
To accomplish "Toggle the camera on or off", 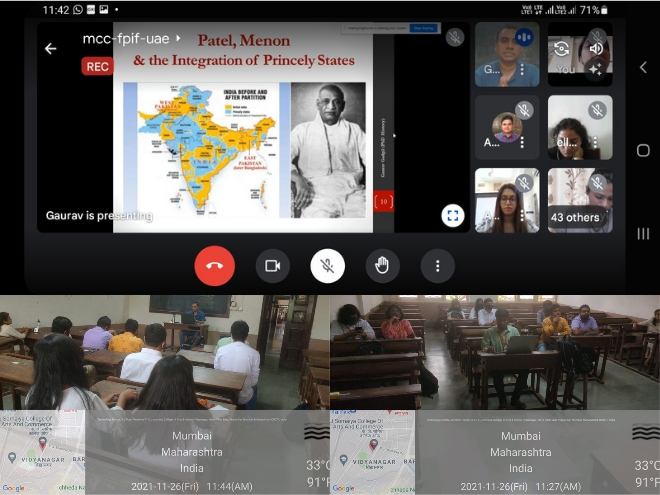I will click(x=271, y=265).
